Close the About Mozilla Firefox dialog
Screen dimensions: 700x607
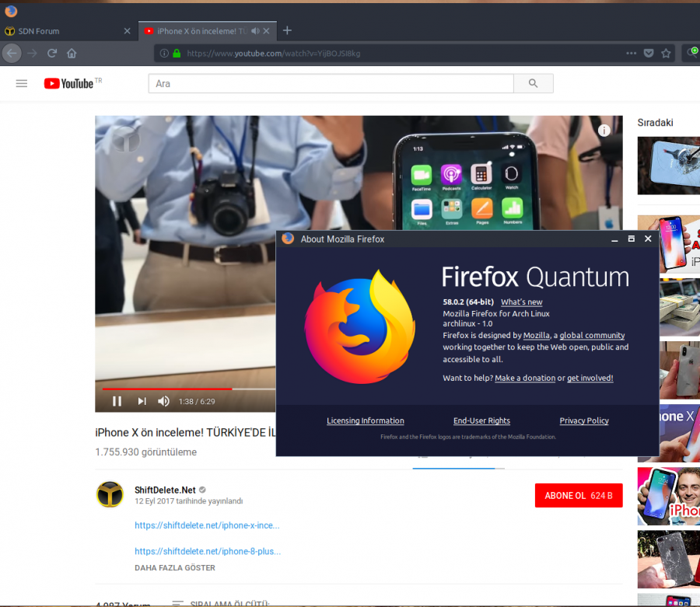click(648, 239)
